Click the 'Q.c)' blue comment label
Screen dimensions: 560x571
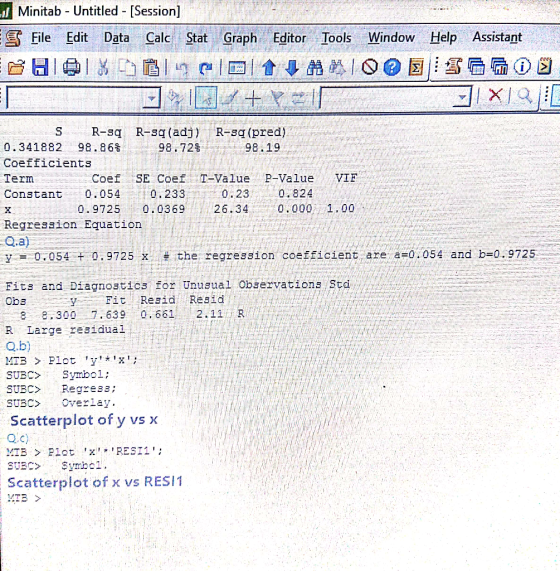click(18, 438)
